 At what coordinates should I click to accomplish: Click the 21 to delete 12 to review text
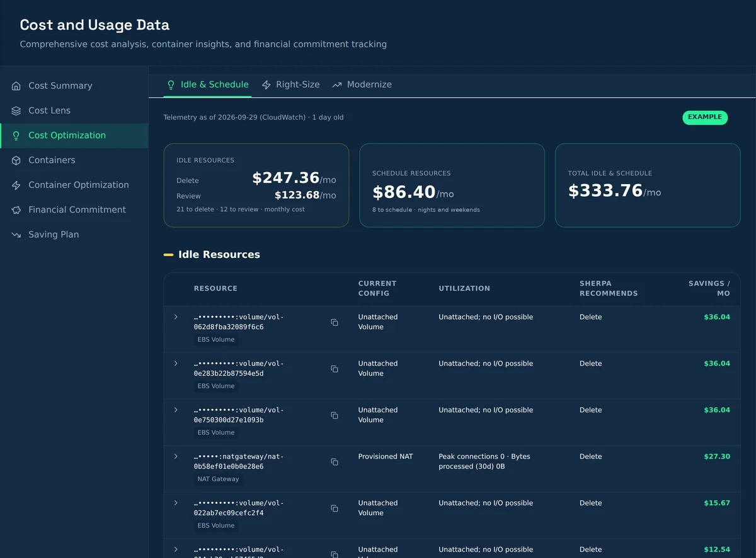(x=241, y=209)
